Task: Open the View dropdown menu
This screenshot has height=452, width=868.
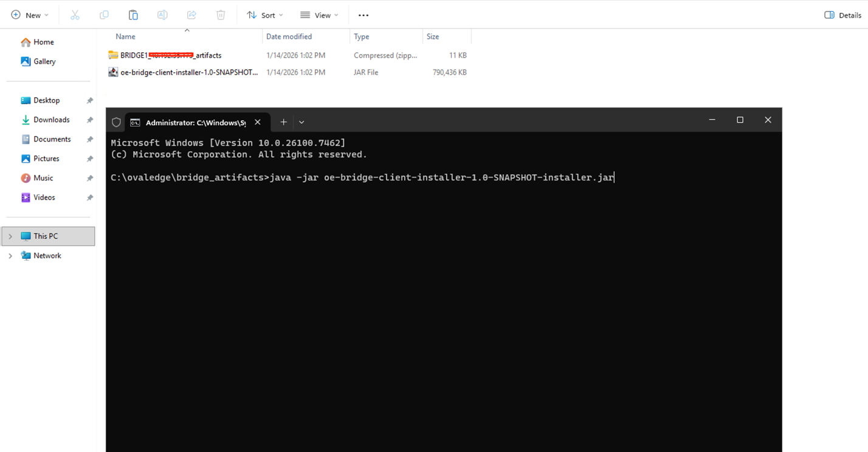Action: (x=319, y=15)
